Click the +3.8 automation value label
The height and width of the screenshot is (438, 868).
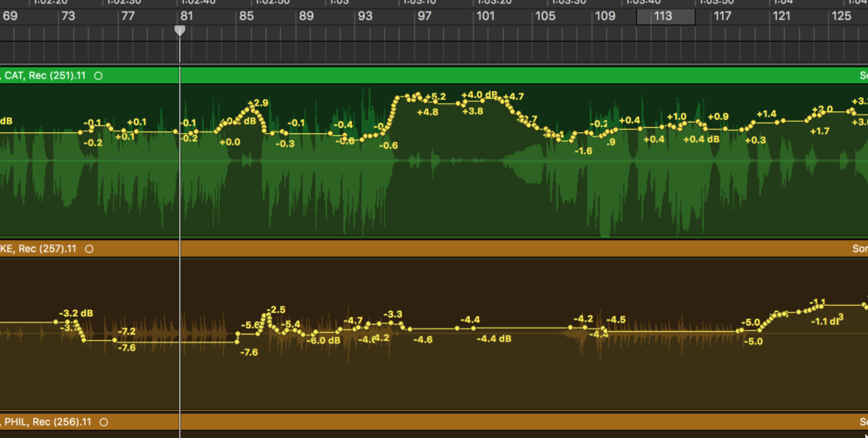pos(472,111)
